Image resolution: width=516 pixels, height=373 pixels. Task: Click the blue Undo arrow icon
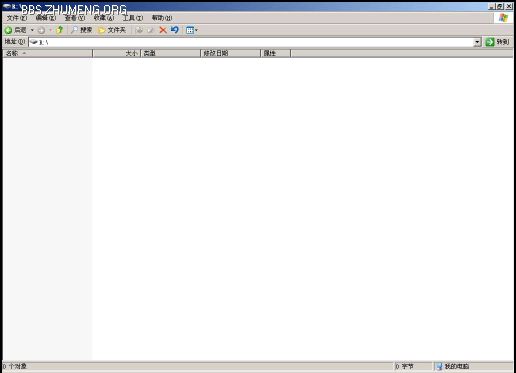click(x=175, y=30)
